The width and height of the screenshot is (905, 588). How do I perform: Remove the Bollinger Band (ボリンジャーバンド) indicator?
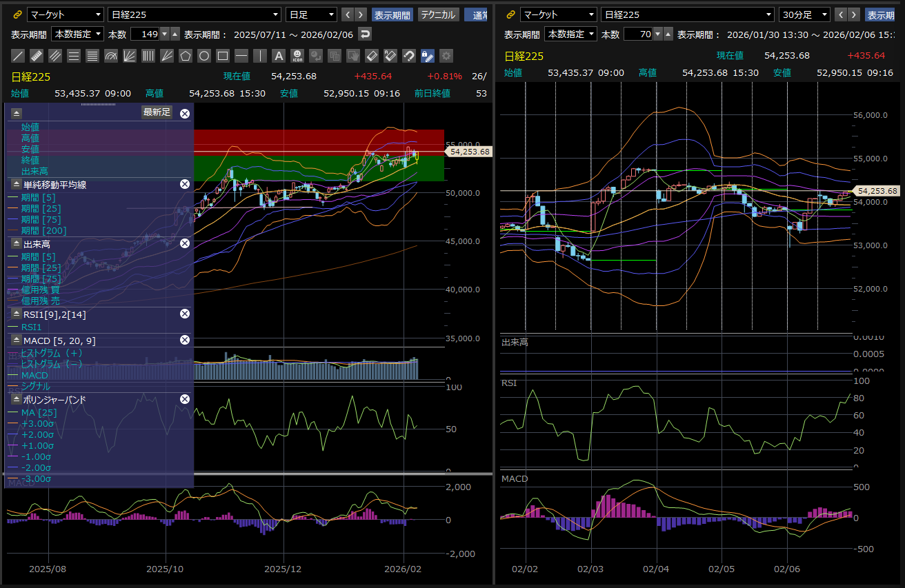coord(184,399)
